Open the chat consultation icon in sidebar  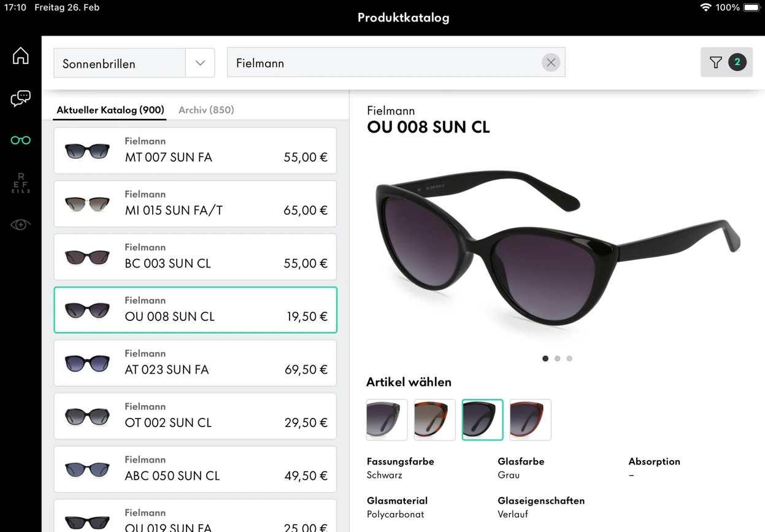coord(21,98)
